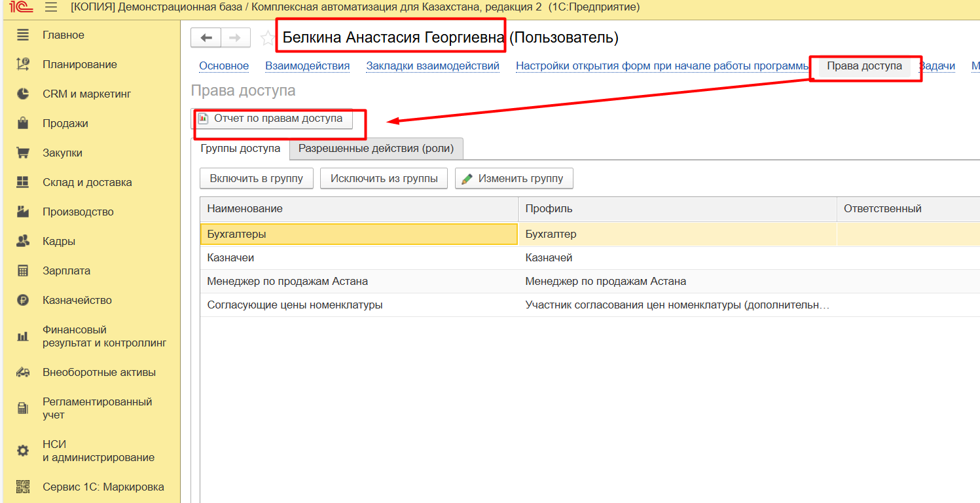
Task: Open the CRM и маркетинг pie icon
Action: [x=23, y=94]
